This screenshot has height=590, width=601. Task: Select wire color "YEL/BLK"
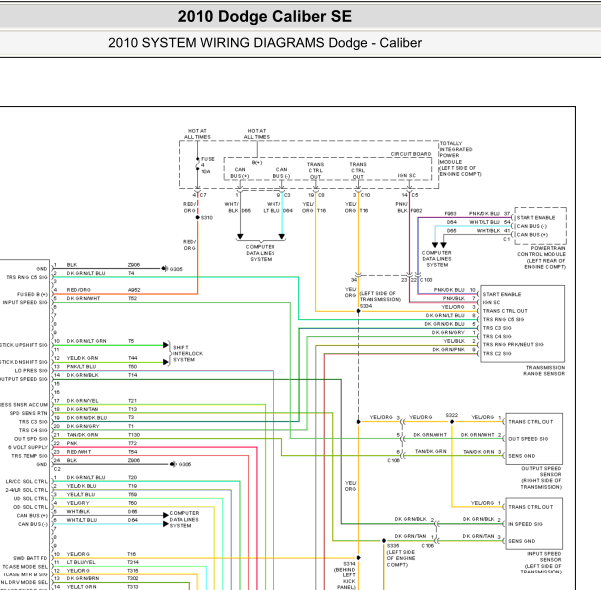[x=454, y=341]
